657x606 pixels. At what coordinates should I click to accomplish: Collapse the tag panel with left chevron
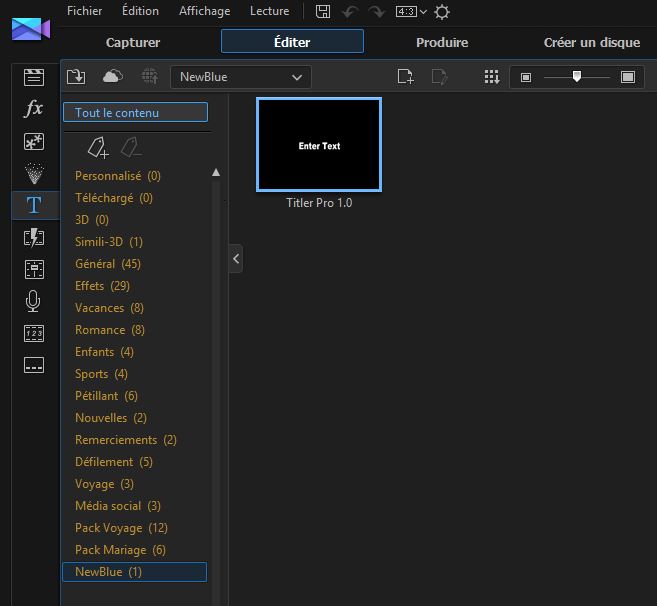[x=236, y=259]
